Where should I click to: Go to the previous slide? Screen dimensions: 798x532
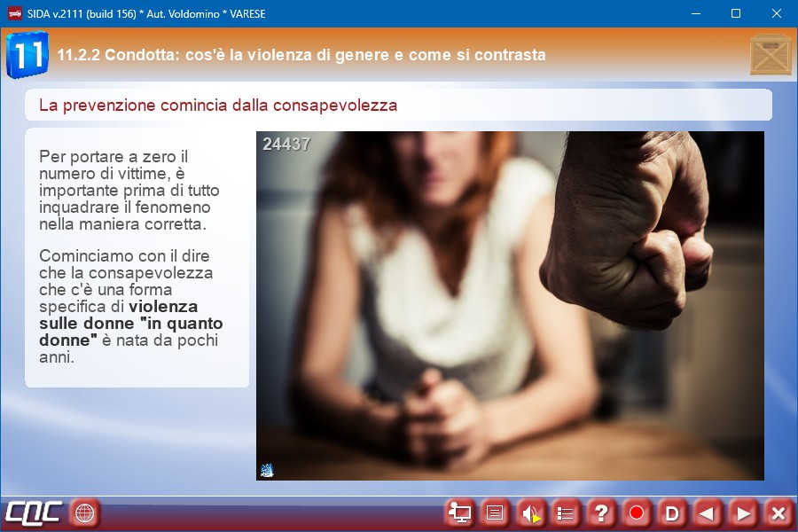pyautogui.click(x=708, y=512)
